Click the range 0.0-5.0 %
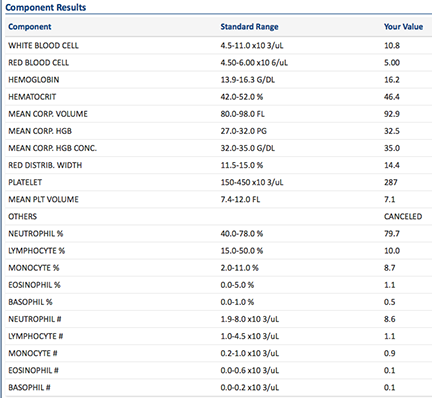432x398 pixels. [237, 285]
